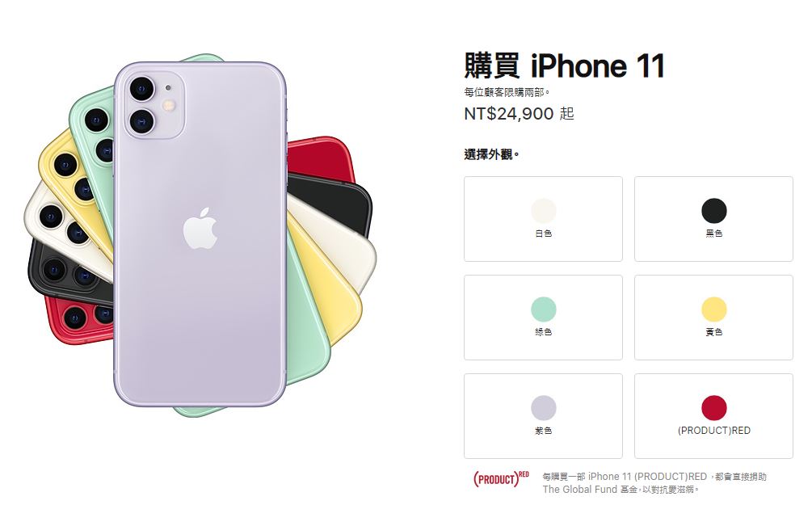This screenshot has width=812, height=505.
Task: Click the black color circle swatch
Action: (714, 211)
